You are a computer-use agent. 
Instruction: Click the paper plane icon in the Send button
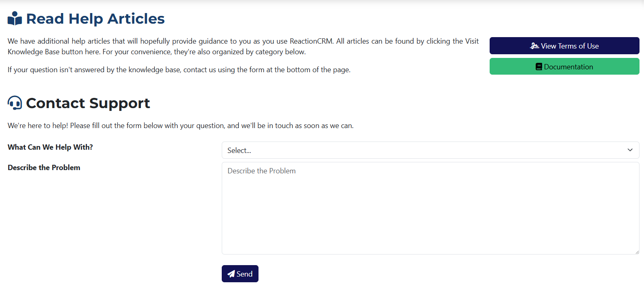click(231, 273)
